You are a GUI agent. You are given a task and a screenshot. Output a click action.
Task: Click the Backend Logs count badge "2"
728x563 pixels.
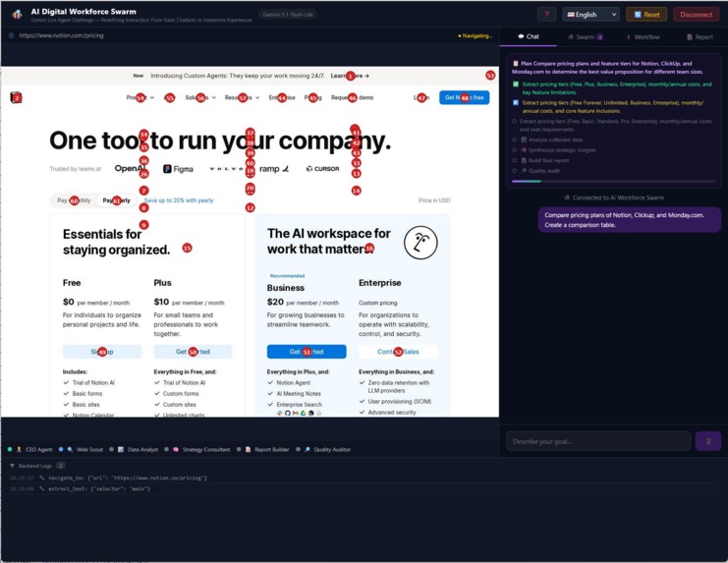[x=60, y=466]
